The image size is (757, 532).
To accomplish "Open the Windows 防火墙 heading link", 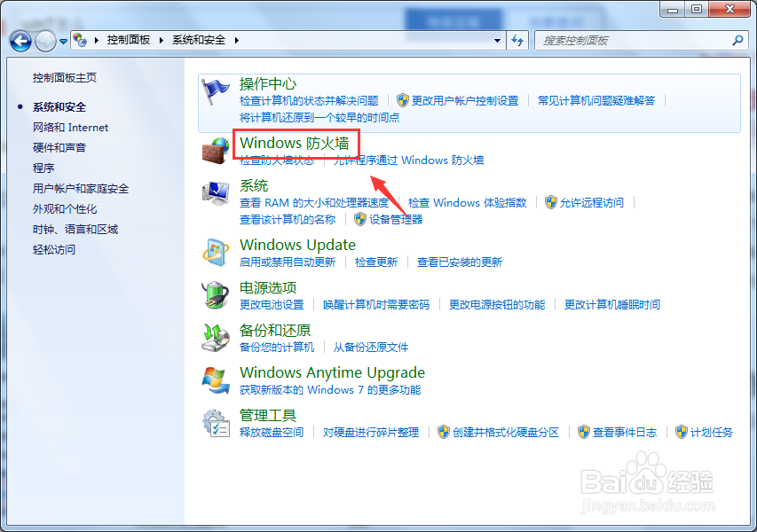I will click(x=295, y=144).
